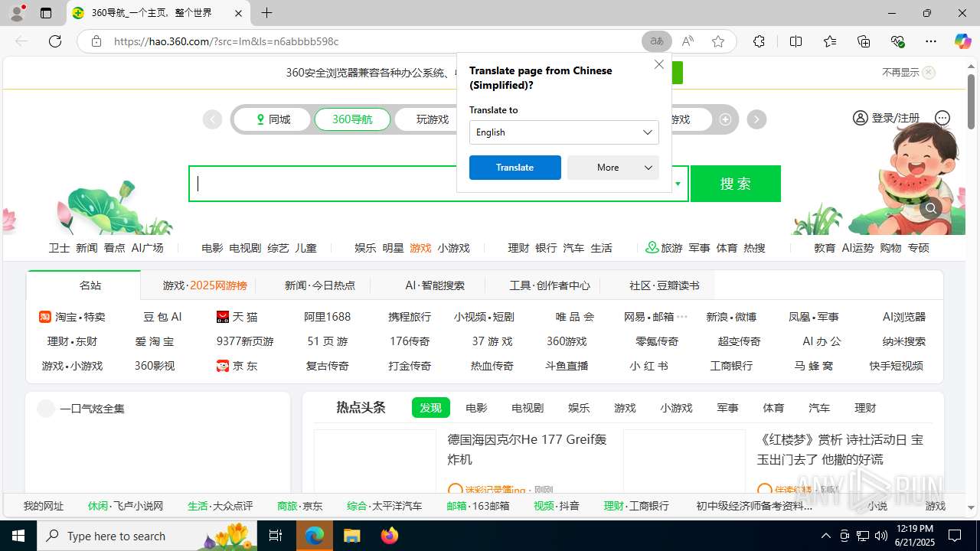
Task: Click the browser address bar URL
Action: click(226, 41)
